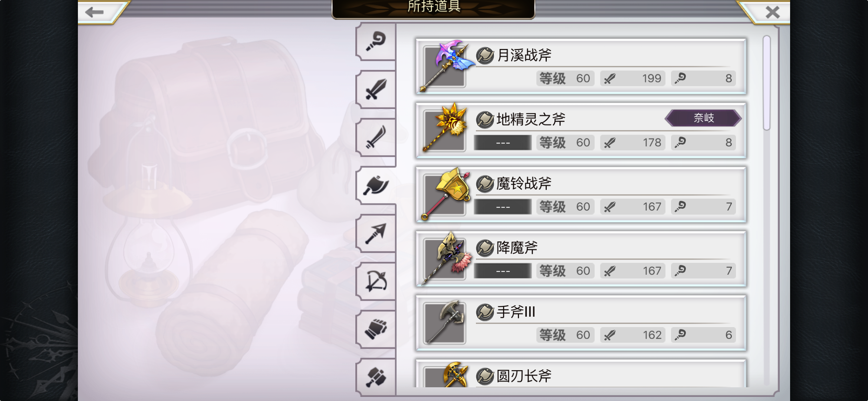The height and width of the screenshot is (401, 868).
Task: Select the staff weapon category tab
Action: click(x=375, y=42)
